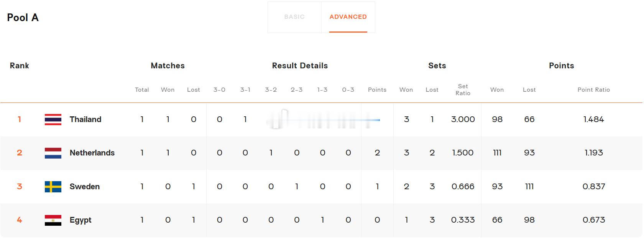Screen dimensions: 644x238
Task: Open the Thailand team link
Action: pos(85,119)
